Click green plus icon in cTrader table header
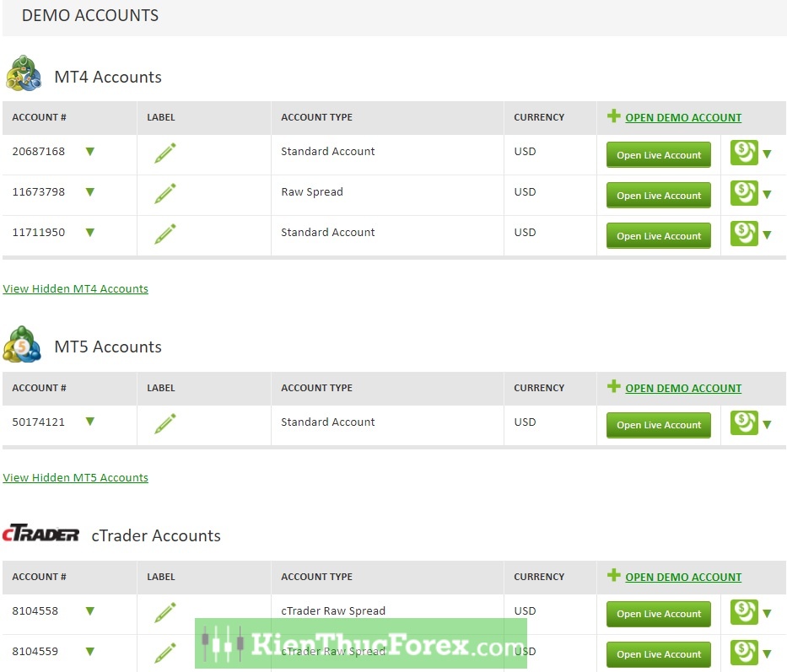Screen dimensions: 787x672 [613, 575]
